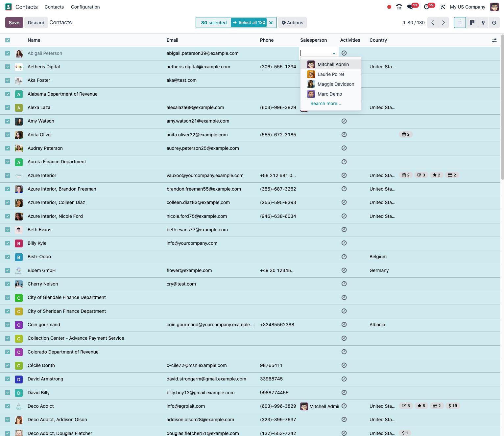Image resolution: width=504 pixels, height=436 pixels.
Task: Open the debug tools wrench icon
Action: (x=443, y=7)
